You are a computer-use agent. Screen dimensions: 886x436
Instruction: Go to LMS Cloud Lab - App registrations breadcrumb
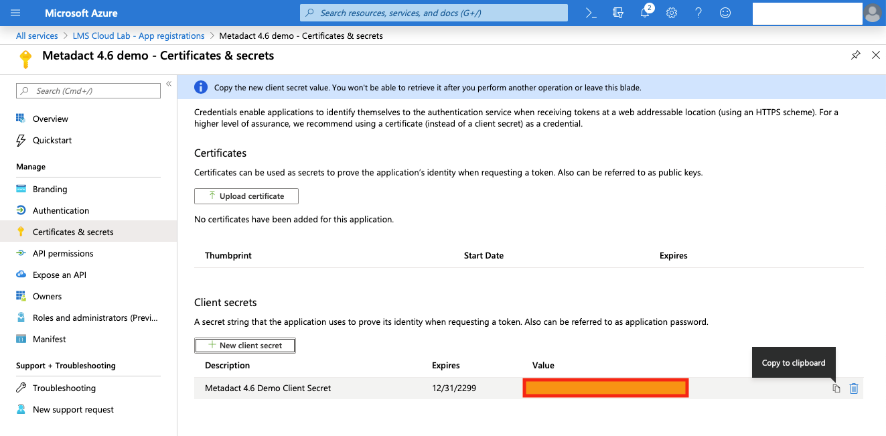138,36
